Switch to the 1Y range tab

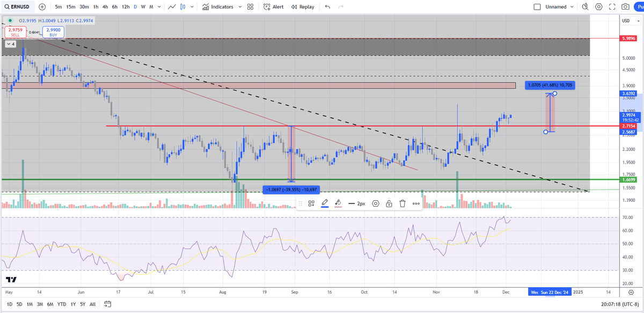tap(72, 304)
